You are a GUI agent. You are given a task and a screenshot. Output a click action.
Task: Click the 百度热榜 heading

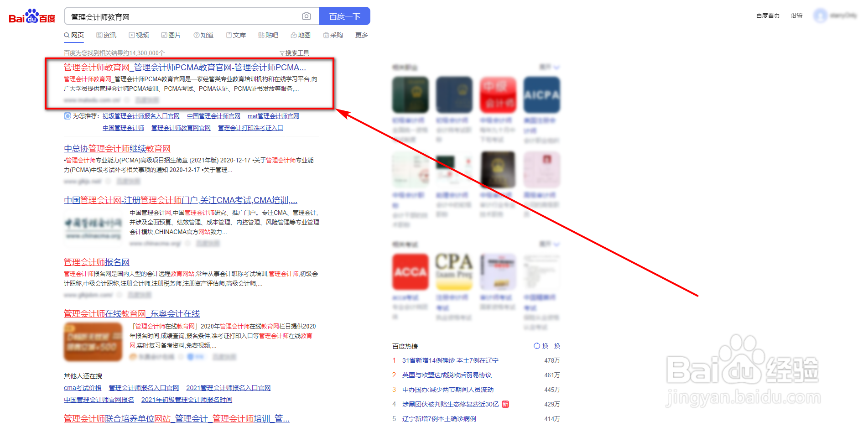pos(405,346)
